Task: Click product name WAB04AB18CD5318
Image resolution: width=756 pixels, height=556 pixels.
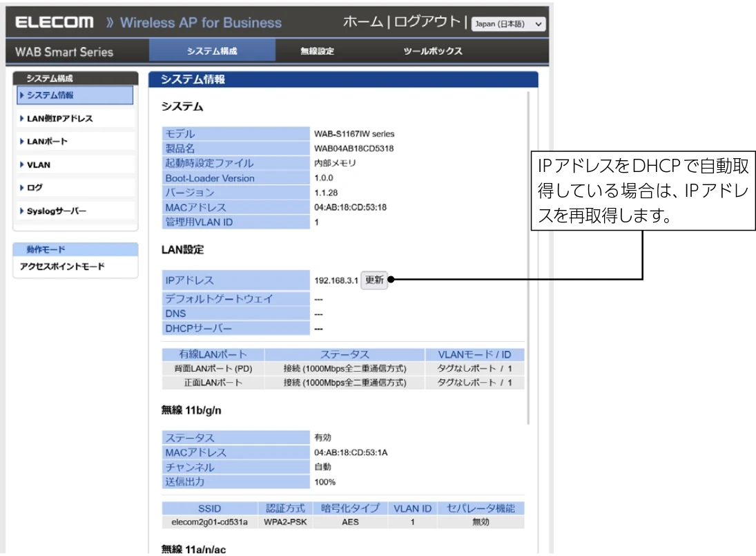Action: [353, 148]
